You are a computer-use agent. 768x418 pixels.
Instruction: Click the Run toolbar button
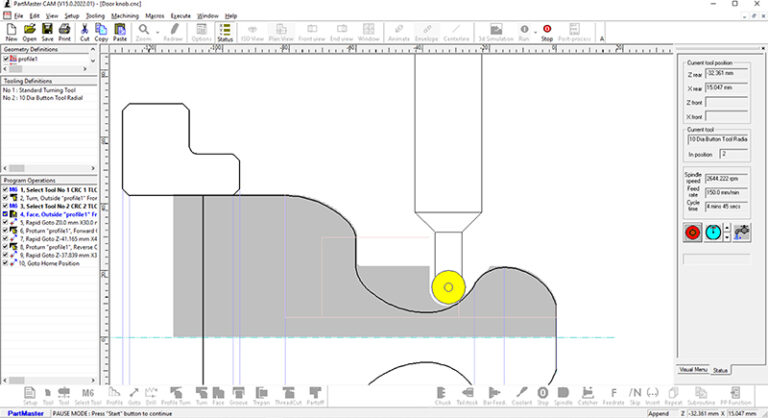[x=524, y=32]
